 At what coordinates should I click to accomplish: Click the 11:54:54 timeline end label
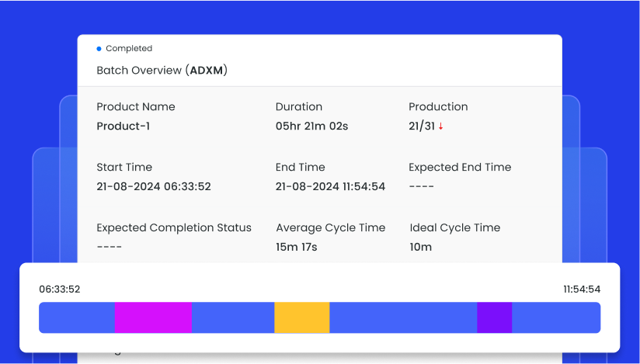pyautogui.click(x=582, y=289)
